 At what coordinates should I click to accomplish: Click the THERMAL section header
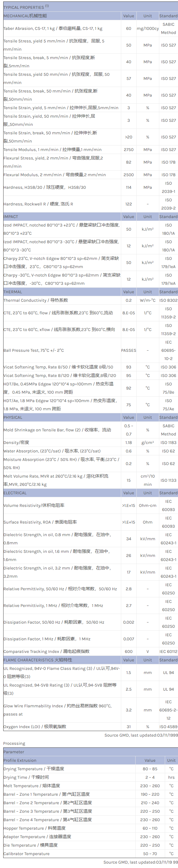[13, 292]
